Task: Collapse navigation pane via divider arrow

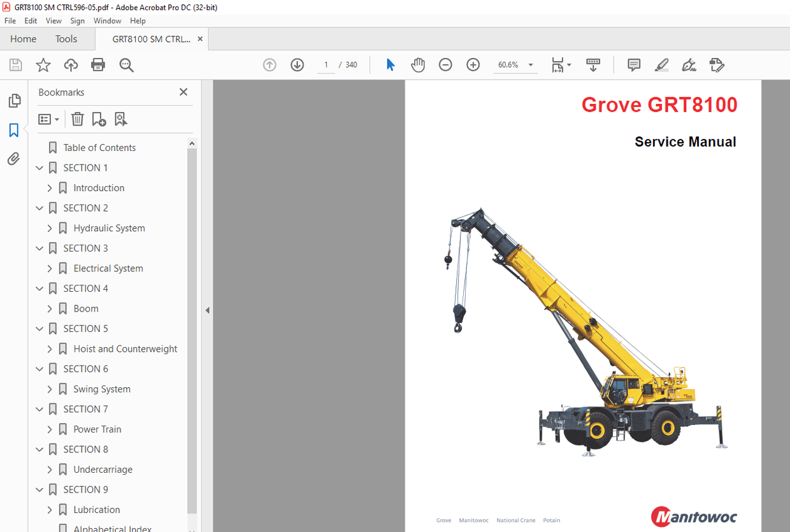Action: pos(207,310)
